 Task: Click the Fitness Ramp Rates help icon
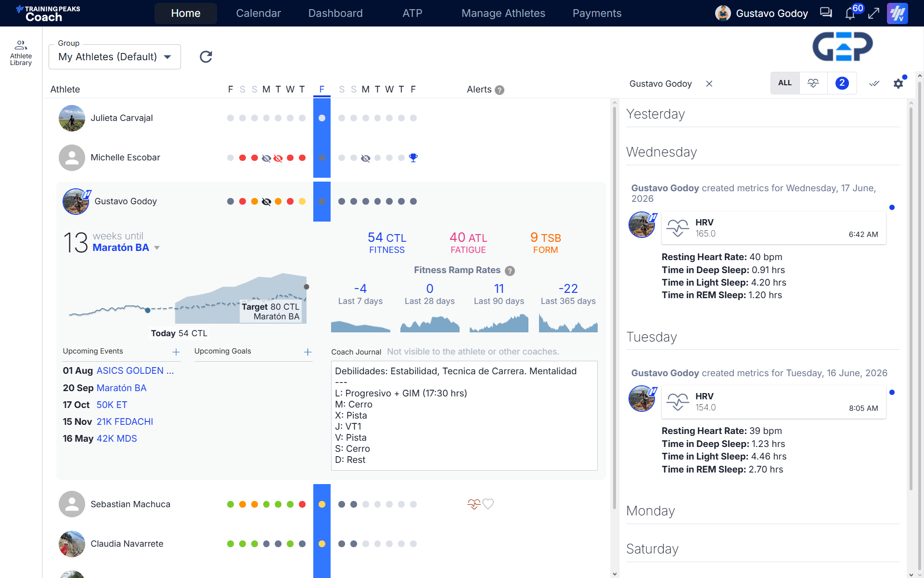coord(510,271)
